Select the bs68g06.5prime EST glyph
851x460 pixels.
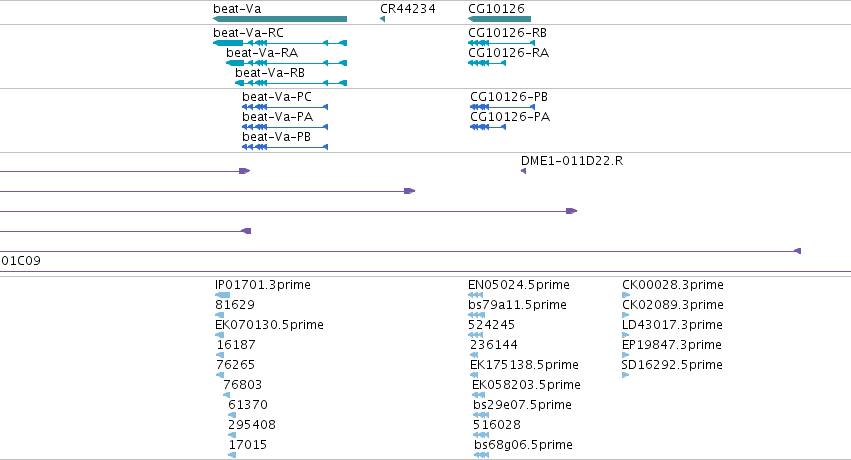click(x=481, y=455)
